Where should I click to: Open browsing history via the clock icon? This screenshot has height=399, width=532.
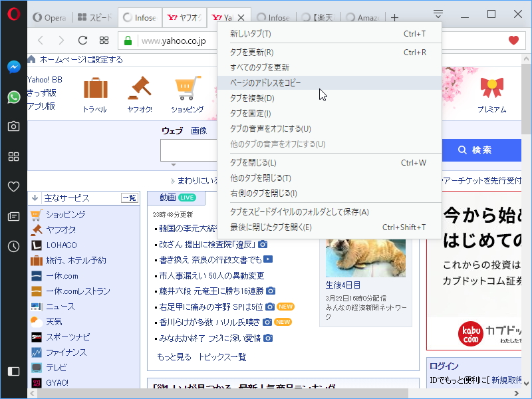point(13,246)
